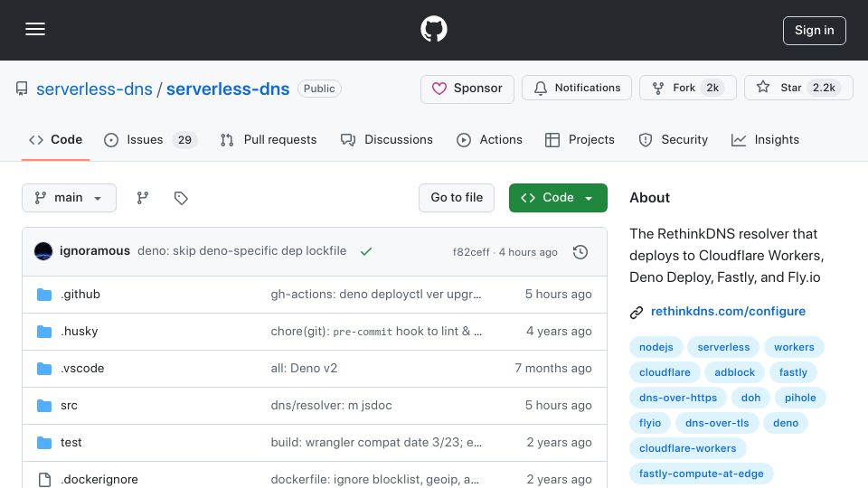Click the 2.2k star count
This screenshot has width=868, height=488.
pos(824,88)
